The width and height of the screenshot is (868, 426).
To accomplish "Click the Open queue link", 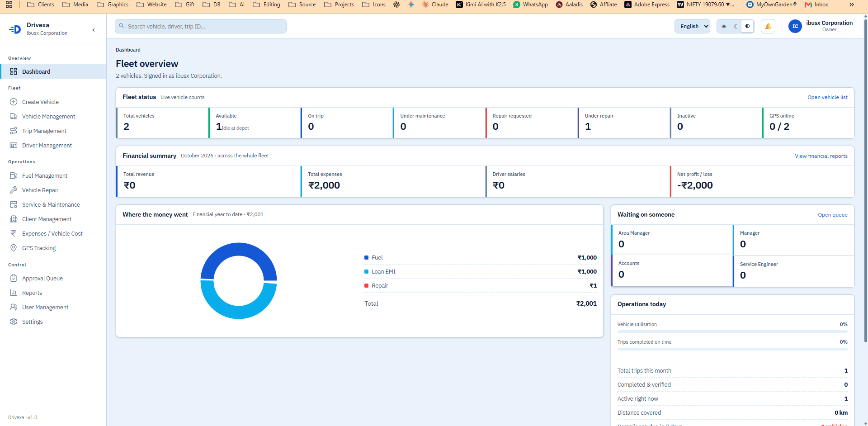I will pos(833,215).
